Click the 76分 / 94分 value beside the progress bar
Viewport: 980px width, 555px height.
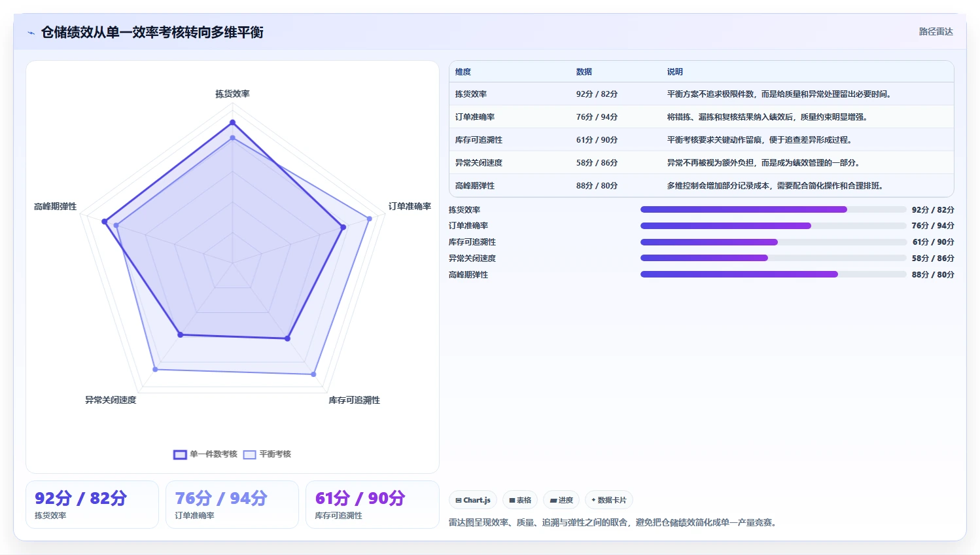coord(933,226)
